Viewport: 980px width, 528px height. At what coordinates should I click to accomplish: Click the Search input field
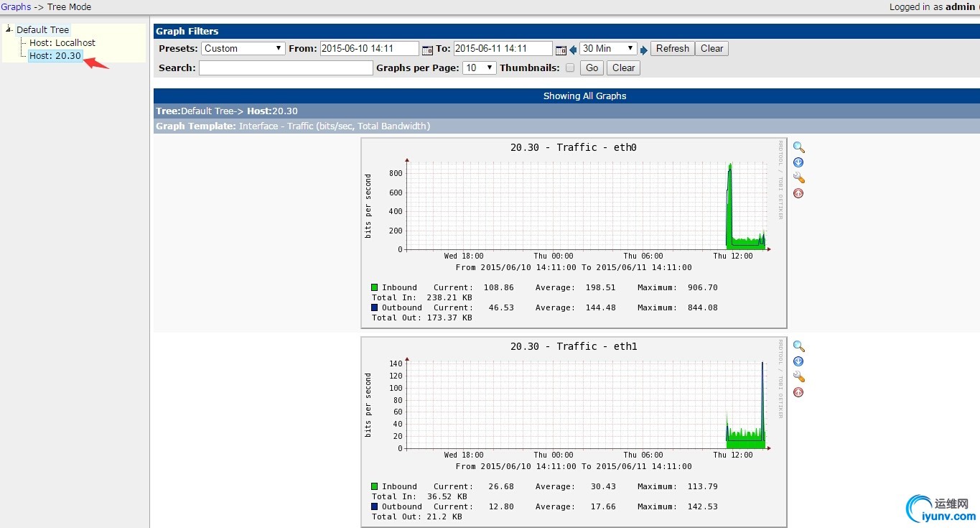pos(286,68)
